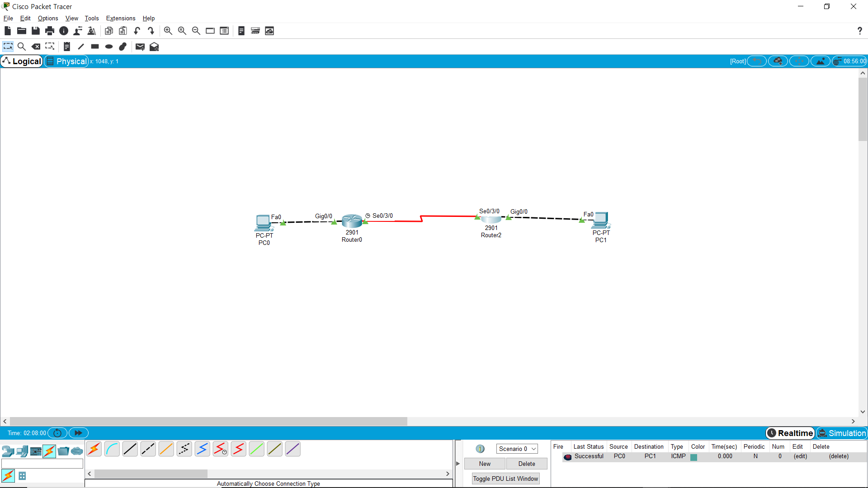Image resolution: width=868 pixels, height=488 pixels.
Task: Open the Extensions menu
Action: coord(120,18)
